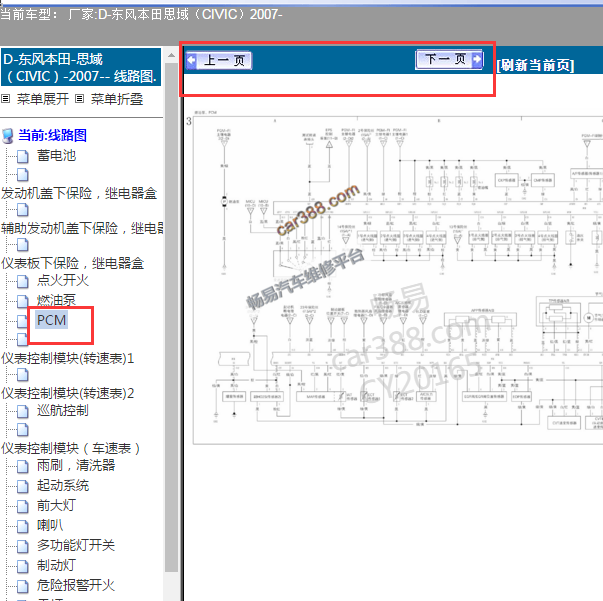Open 仪表控制模块(转速表)1 entry

tap(68, 358)
